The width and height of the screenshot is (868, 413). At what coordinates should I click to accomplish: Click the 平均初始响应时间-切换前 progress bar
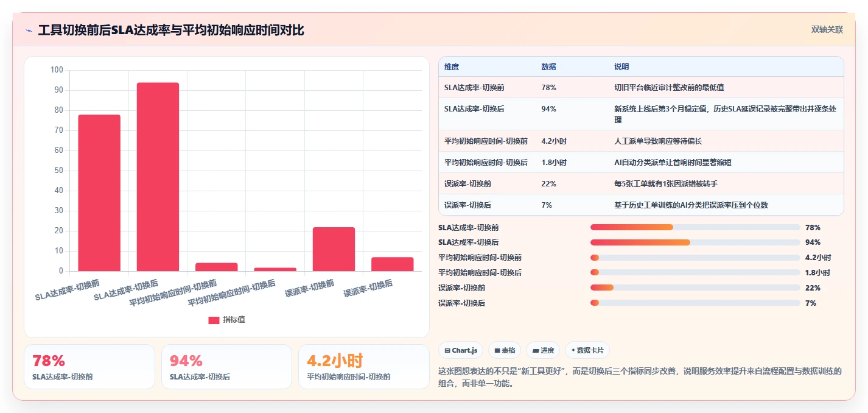pos(695,258)
